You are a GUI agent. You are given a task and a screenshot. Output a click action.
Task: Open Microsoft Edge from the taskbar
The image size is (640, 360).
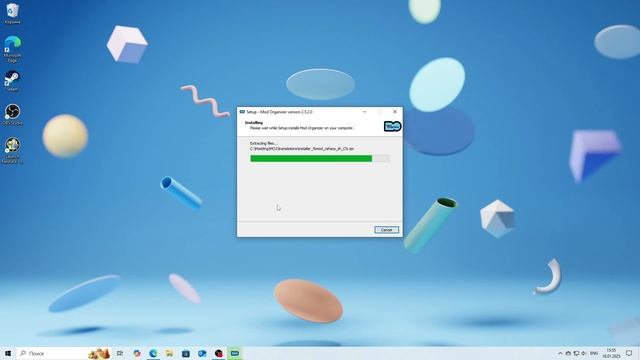pos(153,353)
